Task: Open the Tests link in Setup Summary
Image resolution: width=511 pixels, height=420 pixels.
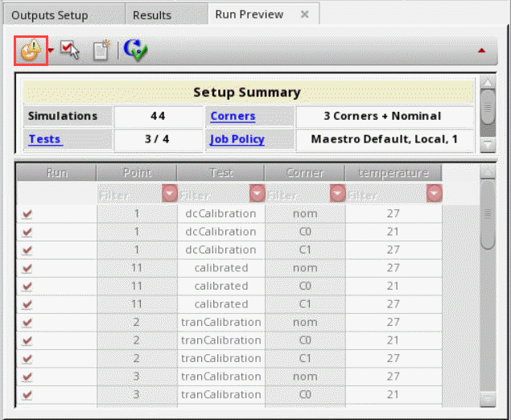Action: pyautogui.click(x=45, y=139)
